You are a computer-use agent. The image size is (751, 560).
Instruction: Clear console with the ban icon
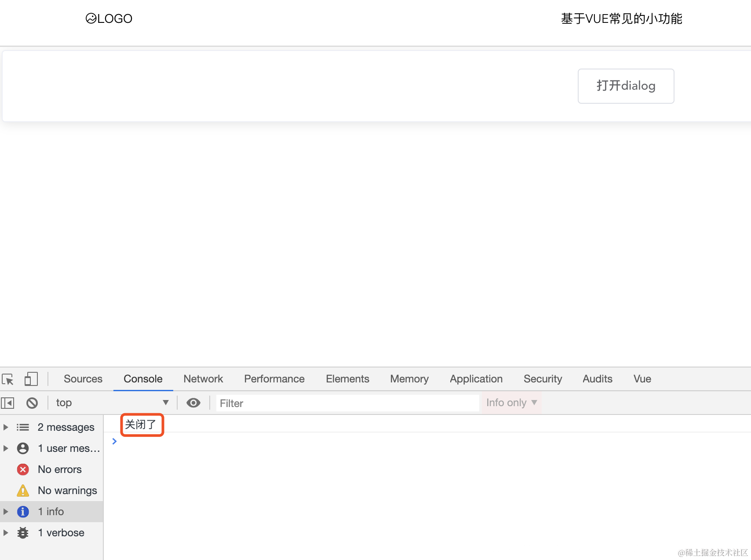click(x=32, y=403)
